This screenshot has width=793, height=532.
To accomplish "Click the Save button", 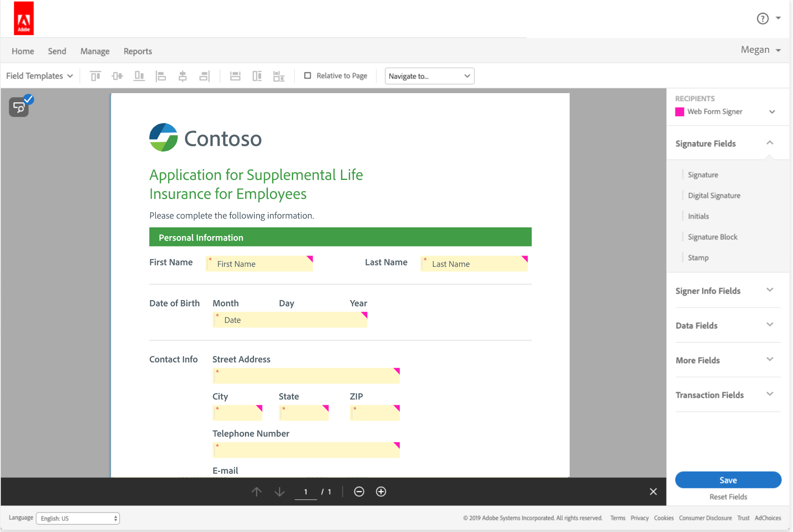I will coord(728,480).
